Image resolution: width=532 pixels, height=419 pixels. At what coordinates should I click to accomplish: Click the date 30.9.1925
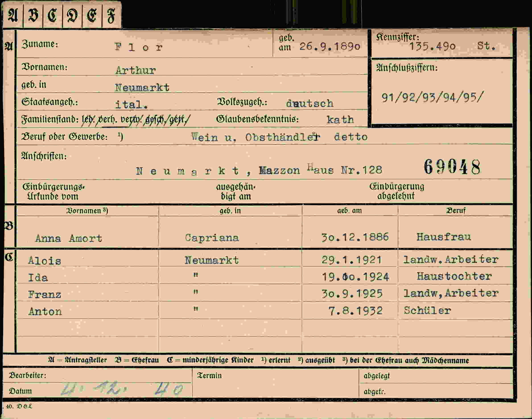[x=352, y=294]
